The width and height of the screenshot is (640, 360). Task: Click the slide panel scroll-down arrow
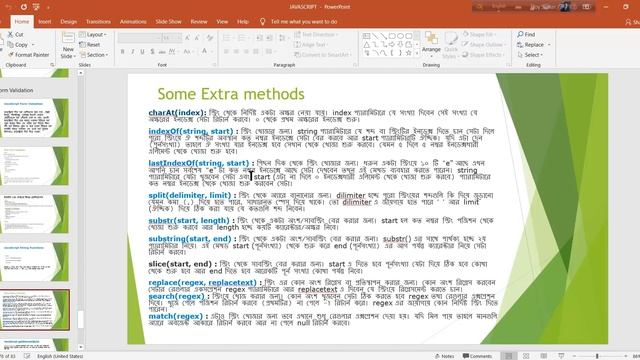coord(81,347)
